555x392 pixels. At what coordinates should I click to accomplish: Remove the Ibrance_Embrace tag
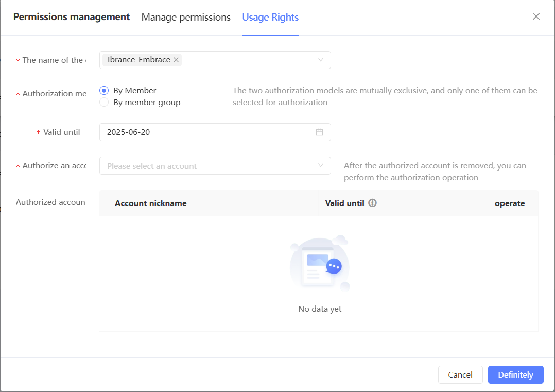(x=176, y=60)
